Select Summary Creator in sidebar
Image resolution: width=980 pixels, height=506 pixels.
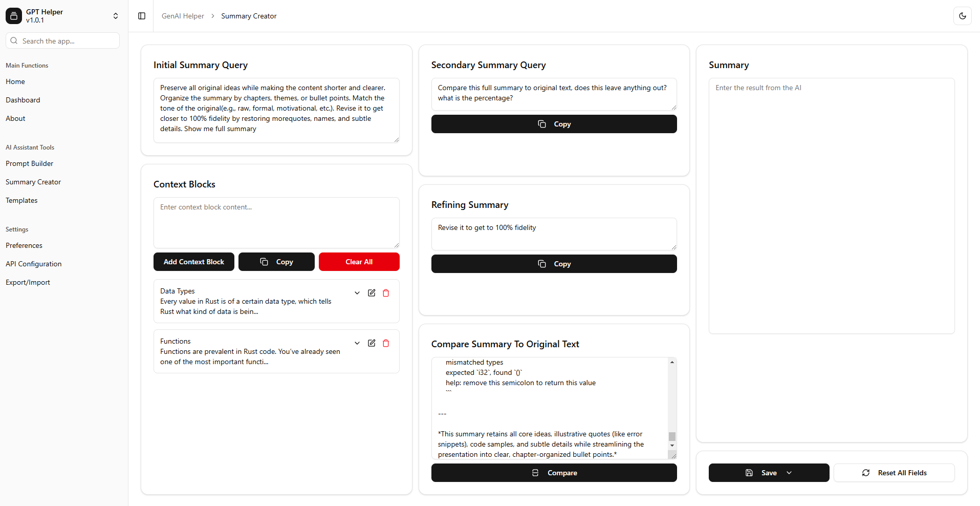click(33, 182)
